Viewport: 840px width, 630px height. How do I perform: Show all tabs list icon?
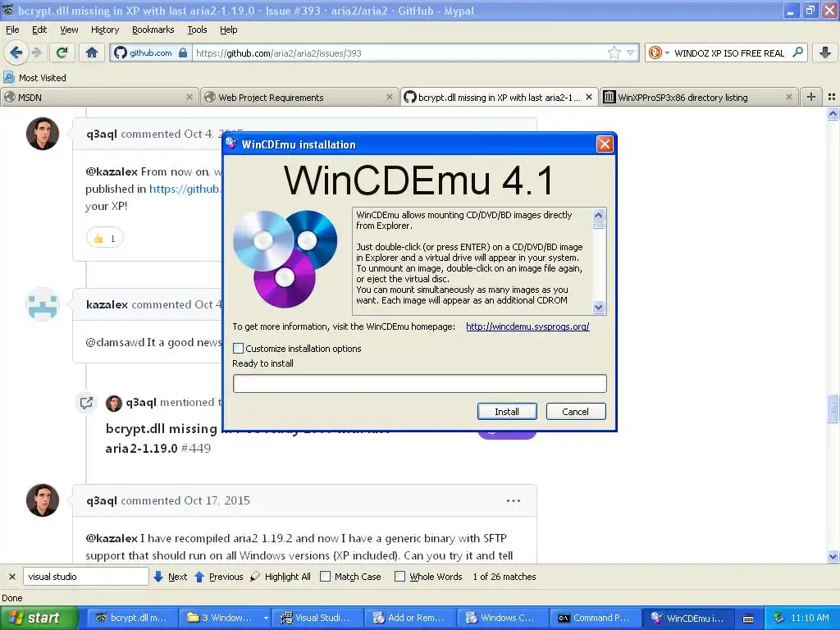coord(832,97)
